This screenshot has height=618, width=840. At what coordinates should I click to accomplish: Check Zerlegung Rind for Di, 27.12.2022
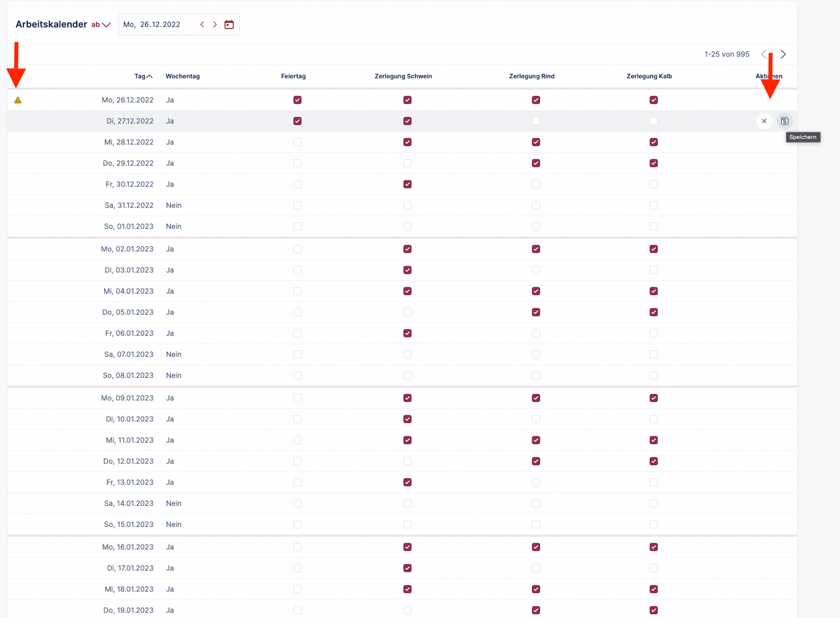pyautogui.click(x=535, y=121)
